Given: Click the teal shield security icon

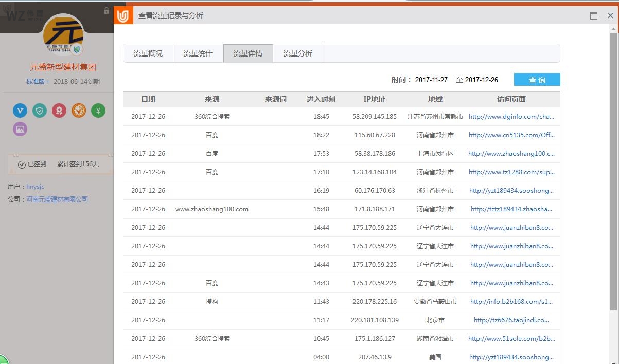Looking at the screenshot, I should tap(40, 111).
